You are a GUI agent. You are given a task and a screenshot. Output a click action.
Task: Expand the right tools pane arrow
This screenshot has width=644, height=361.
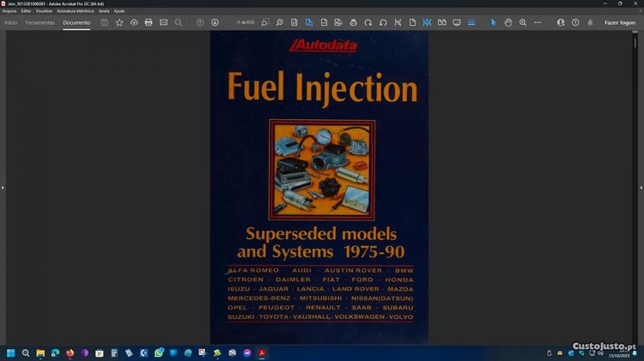pos(641,187)
